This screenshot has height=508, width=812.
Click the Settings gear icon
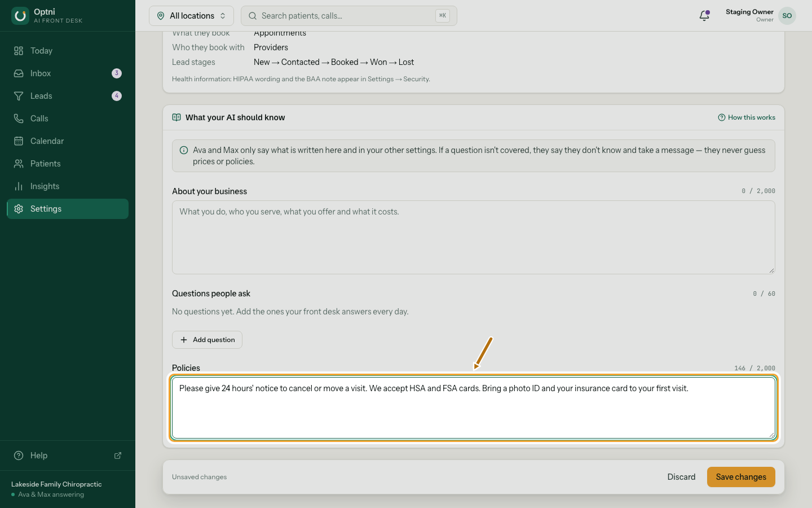19,209
